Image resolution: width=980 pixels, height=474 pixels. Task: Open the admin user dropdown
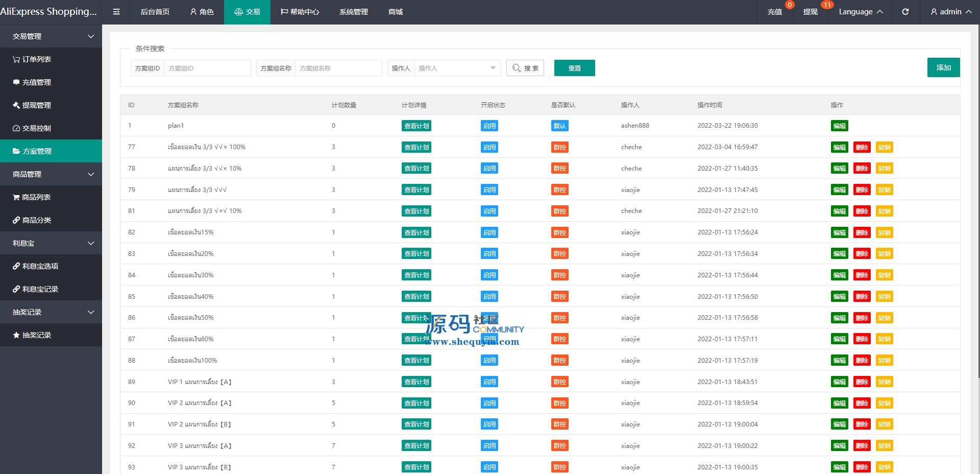951,12
